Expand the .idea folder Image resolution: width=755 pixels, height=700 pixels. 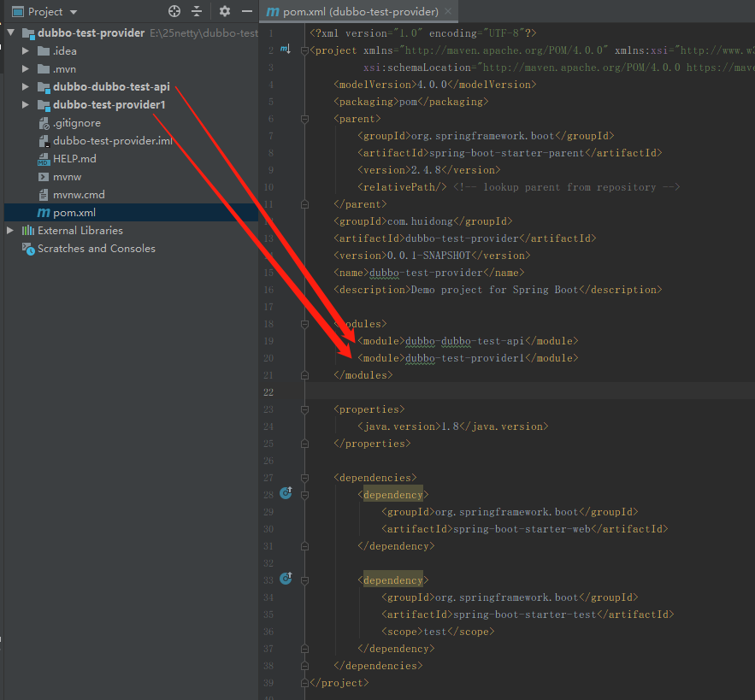pyautogui.click(x=26, y=50)
